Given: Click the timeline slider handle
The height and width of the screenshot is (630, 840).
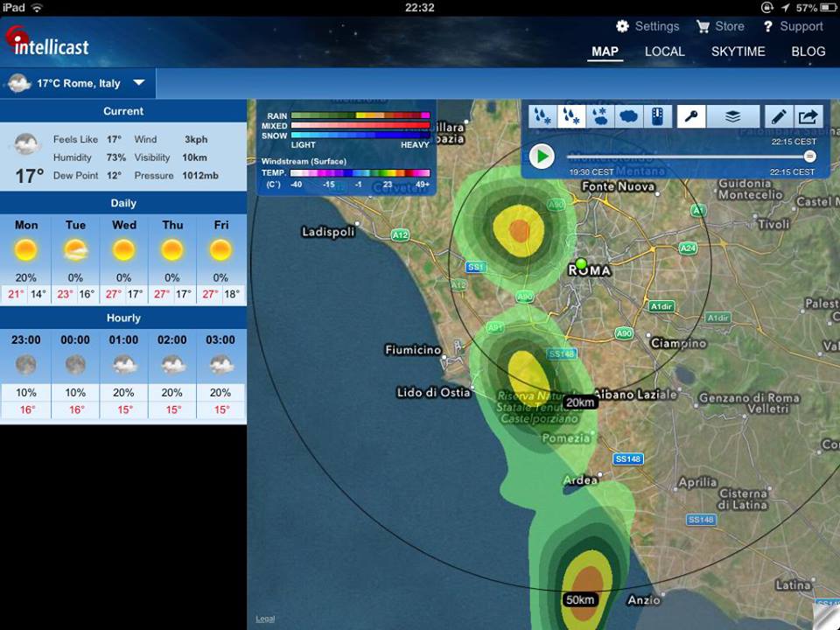Looking at the screenshot, I should (x=810, y=157).
